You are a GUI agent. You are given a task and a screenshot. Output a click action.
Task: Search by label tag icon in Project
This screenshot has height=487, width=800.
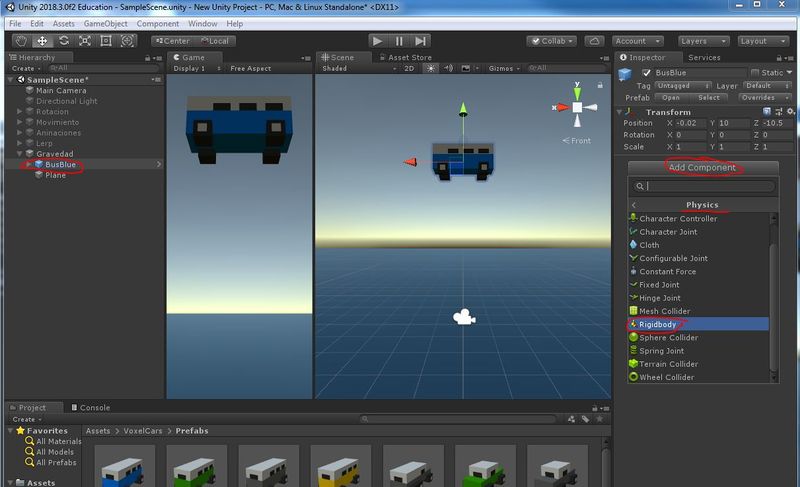point(585,419)
